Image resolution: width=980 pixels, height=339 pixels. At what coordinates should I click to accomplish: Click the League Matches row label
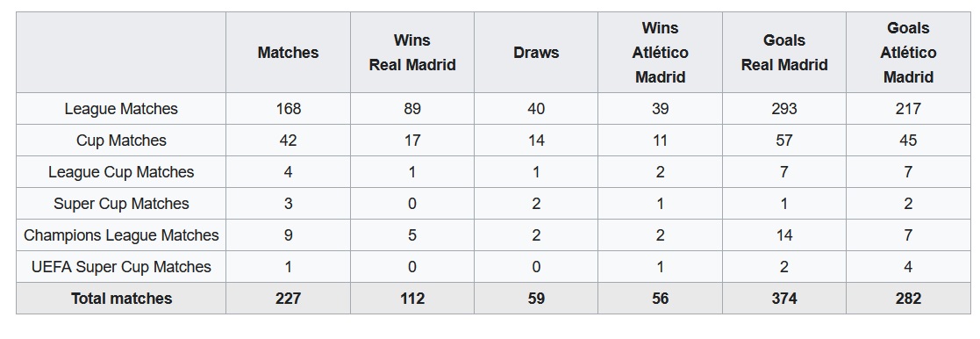coord(121,109)
